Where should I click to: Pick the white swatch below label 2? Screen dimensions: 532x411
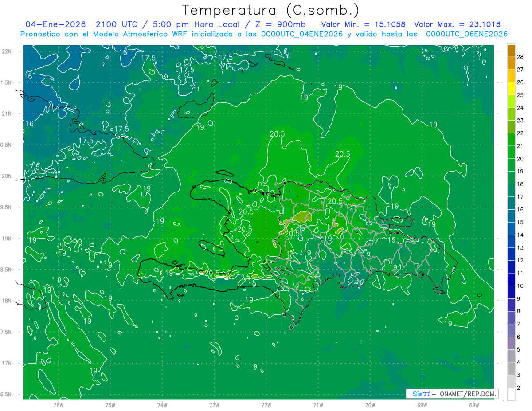click(511, 394)
